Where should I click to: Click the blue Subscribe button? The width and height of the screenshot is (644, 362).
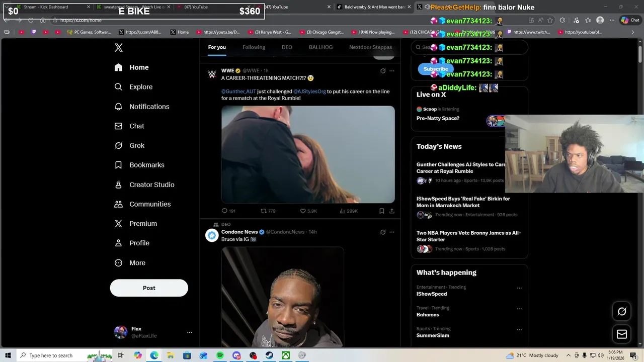pyautogui.click(x=436, y=69)
